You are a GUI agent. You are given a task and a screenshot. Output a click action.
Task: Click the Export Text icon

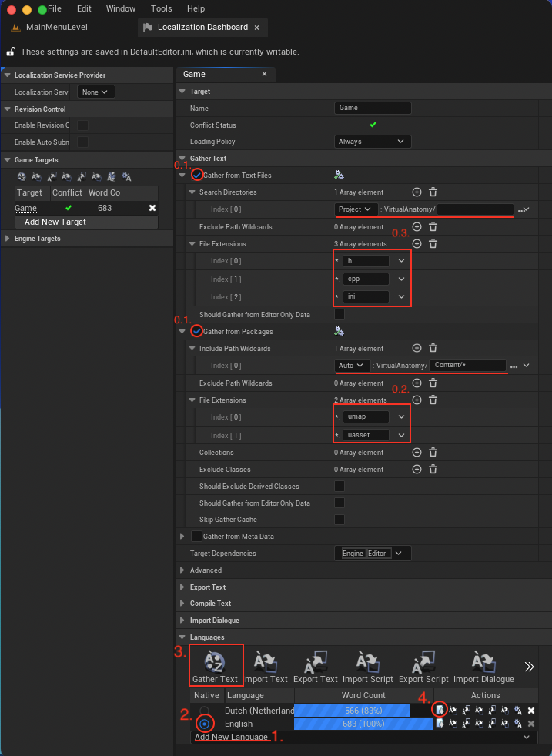pyautogui.click(x=316, y=662)
